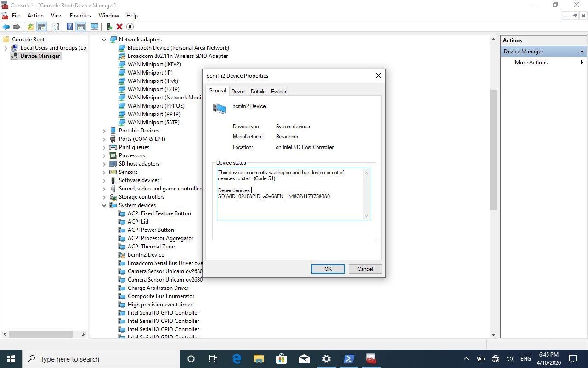Click device list vertical scrollbar thumb
The width and height of the screenshot is (588, 368).
494,150
